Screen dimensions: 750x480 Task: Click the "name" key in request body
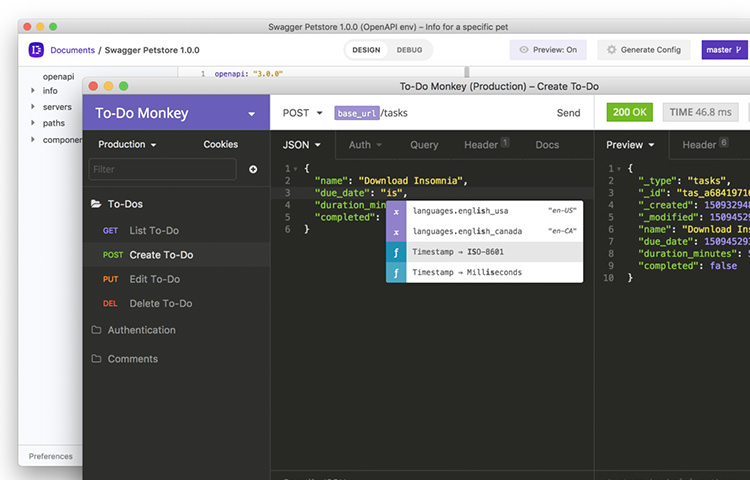[x=332, y=181]
